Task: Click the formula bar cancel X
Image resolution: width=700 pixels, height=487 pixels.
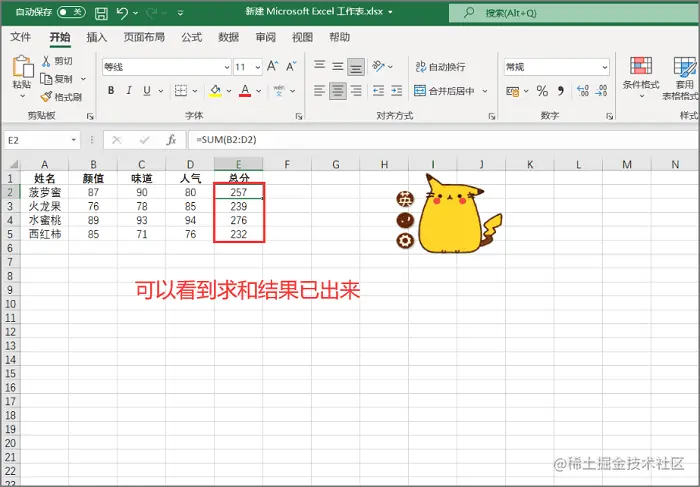Action: point(117,140)
